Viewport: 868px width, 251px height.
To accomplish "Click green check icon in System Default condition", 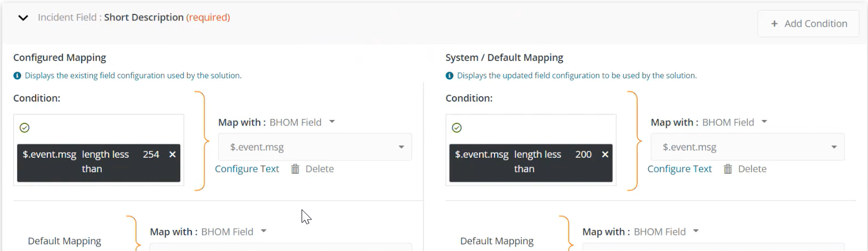I will pos(456,128).
